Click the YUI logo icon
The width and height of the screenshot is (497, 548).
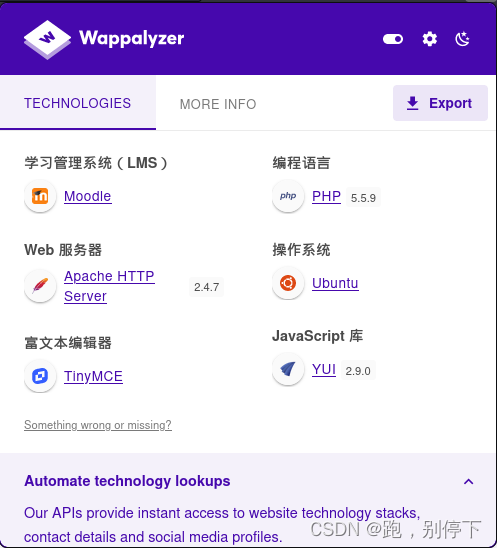[288, 369]
